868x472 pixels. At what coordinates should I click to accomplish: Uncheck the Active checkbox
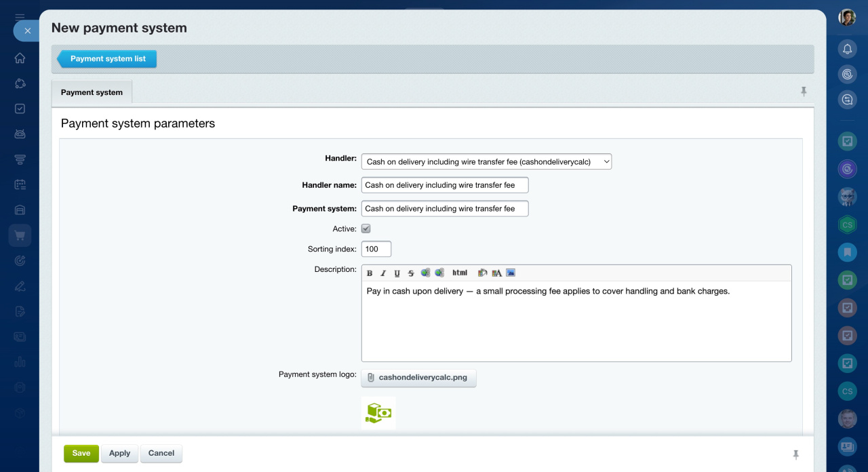point(366,229)
